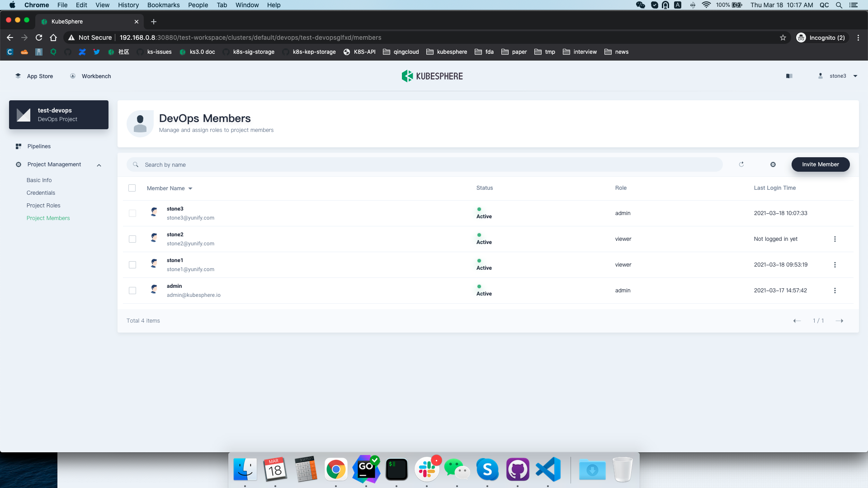This screenshot has height=488, width=868.
Task: Click the Search by name field
Action: pos(425,164)
